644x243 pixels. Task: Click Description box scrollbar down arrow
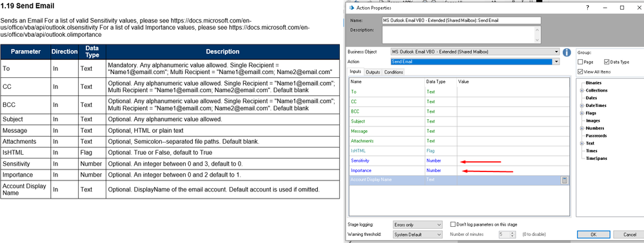538,40
